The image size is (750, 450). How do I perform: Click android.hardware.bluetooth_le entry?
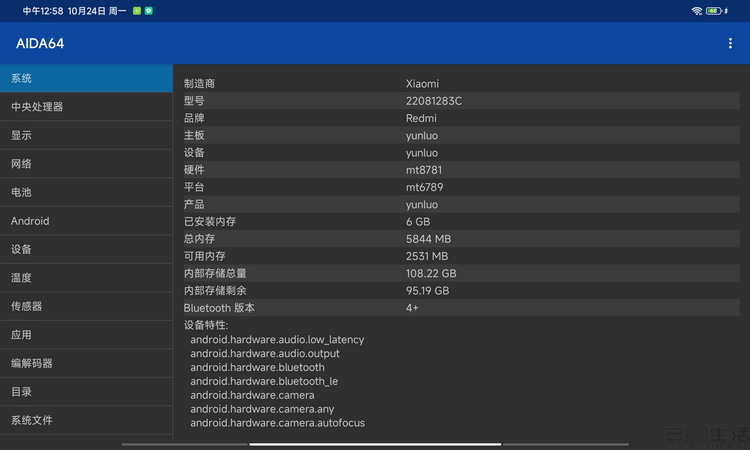[264, 381]
